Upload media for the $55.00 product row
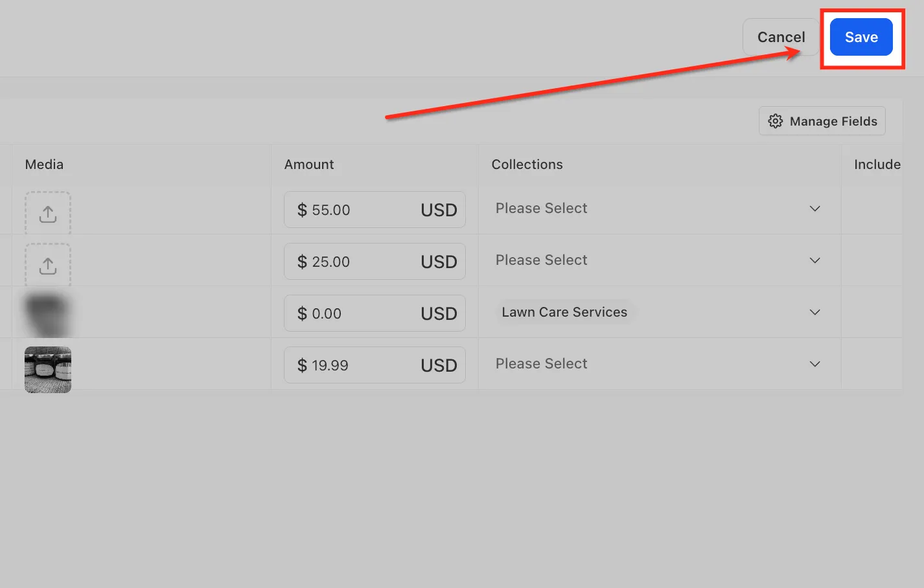Screen dimensions: 924x588 (48, 213)
